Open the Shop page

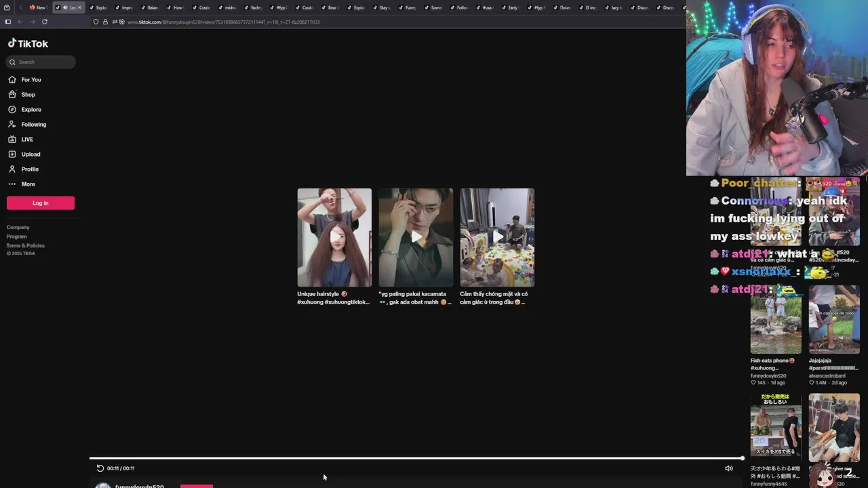click(28, 95)
